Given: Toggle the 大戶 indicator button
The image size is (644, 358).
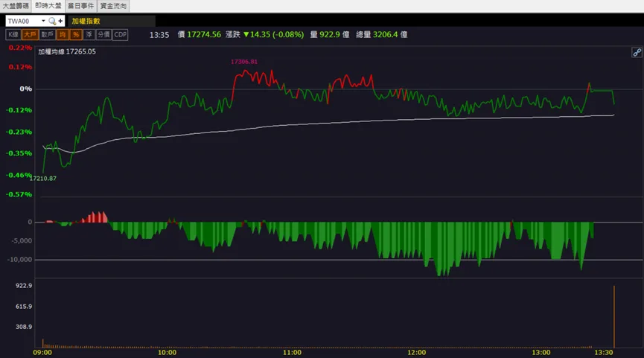Looking at the screenshot, I should click(30, 34).
